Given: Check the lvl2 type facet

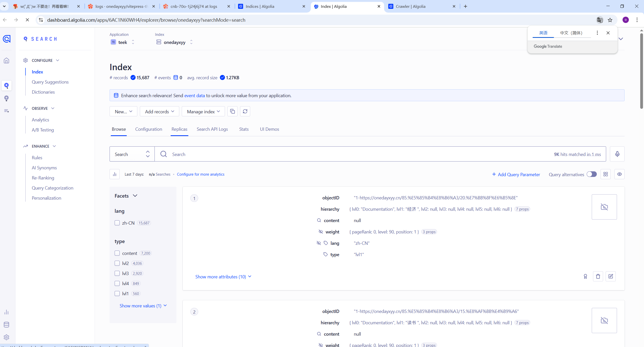Looking at the screenshot, I should [x=117, y=263].
